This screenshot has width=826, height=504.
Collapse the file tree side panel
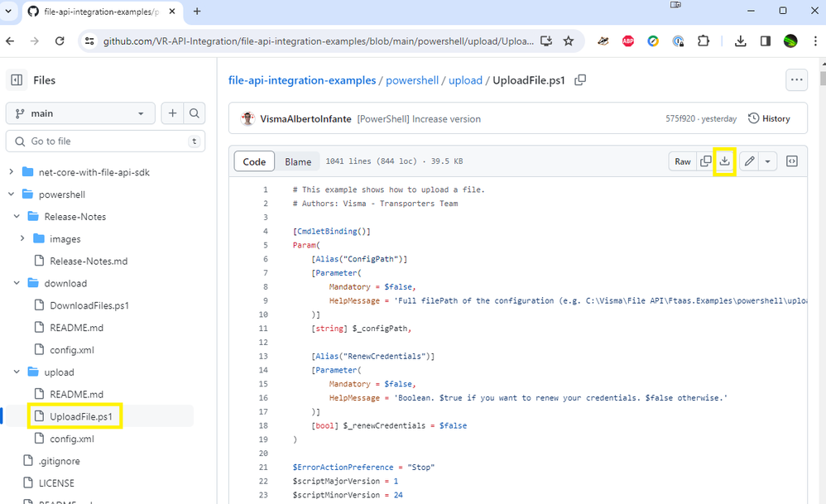pyautogui.click(x=17, y=80)
